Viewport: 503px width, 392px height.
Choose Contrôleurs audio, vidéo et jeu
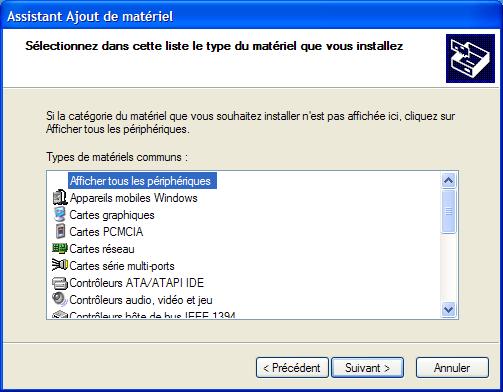click(141, 300)
